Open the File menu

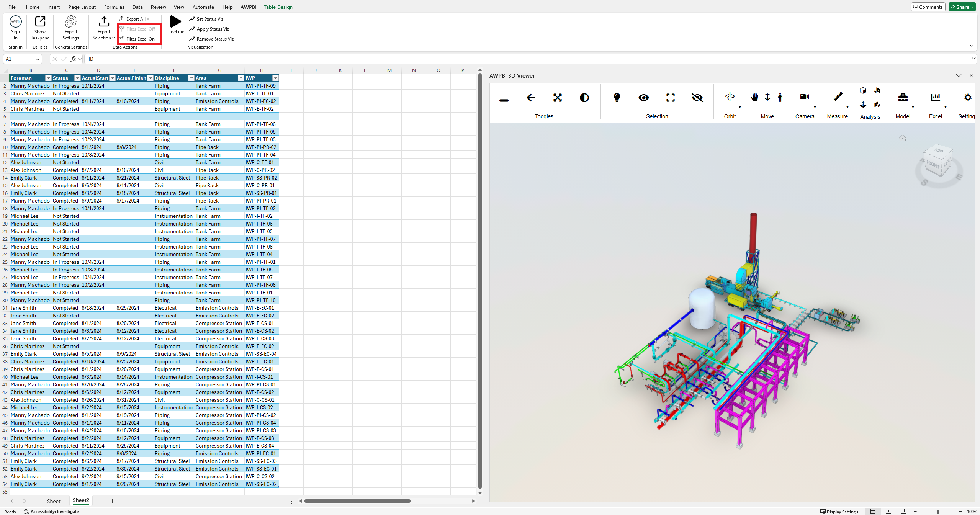pyautogui.click(x=12, y=7)
